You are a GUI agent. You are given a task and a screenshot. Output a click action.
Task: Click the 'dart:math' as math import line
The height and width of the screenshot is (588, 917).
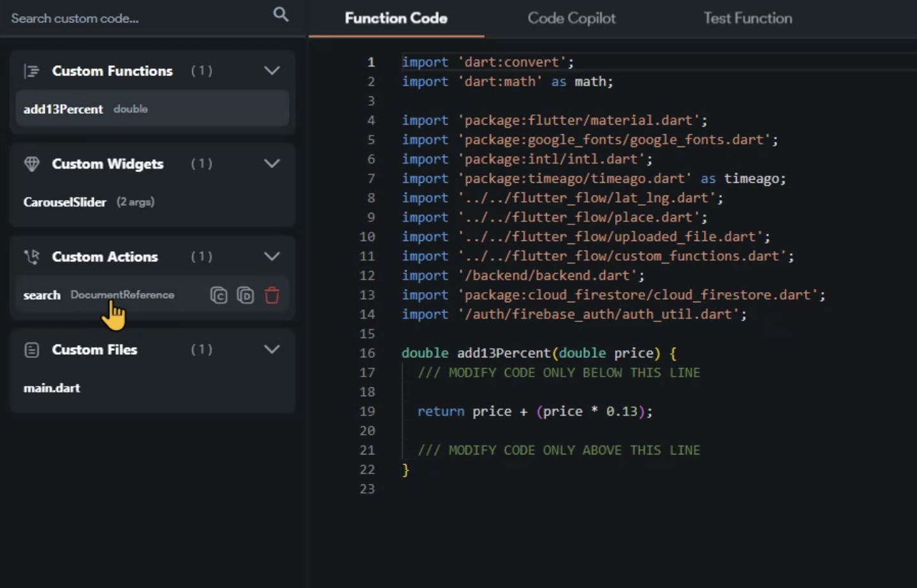click(x=507, y=81)
